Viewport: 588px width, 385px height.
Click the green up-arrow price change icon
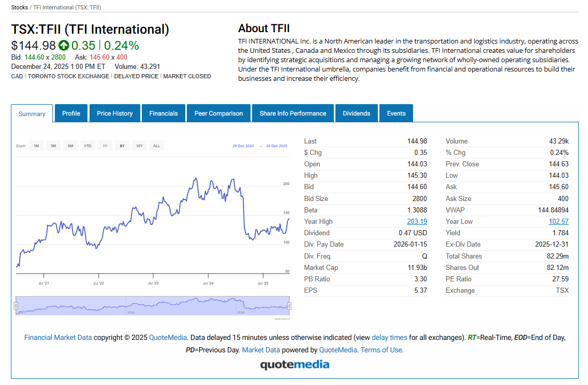click(64, 46)
